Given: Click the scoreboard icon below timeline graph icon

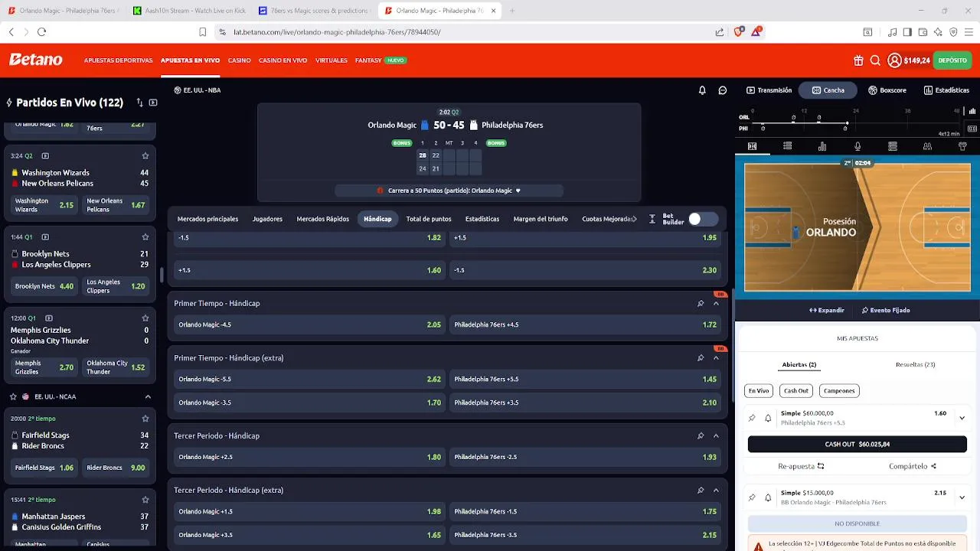Looking at the screenshot, I should 972,129.
